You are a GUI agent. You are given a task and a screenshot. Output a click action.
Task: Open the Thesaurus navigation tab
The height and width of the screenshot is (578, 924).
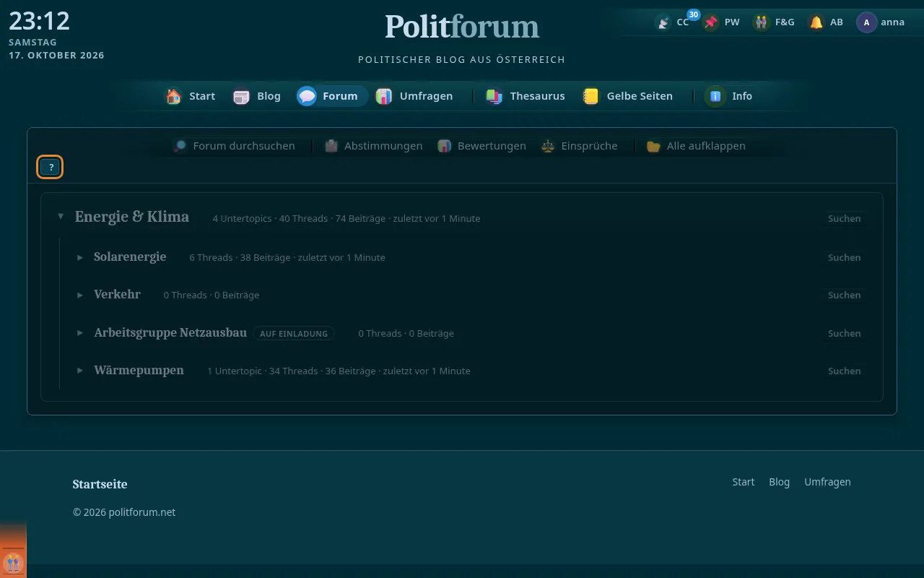525,96
